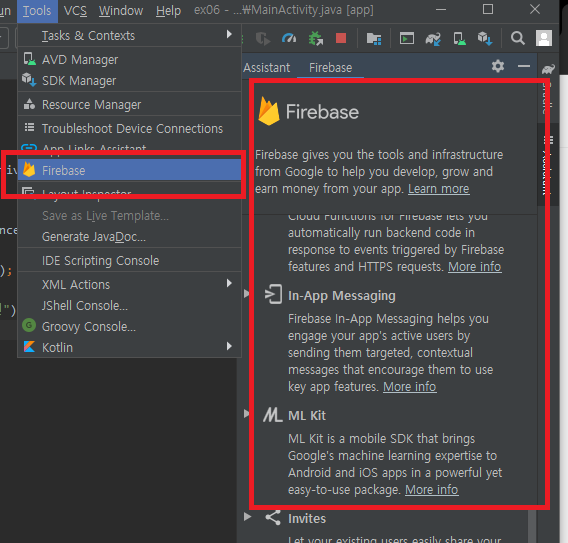Viewport: 568px width, 543px height.
Task: Click the In-App Messaging heading
Action: pyautogui.click(x=342, y=296)
